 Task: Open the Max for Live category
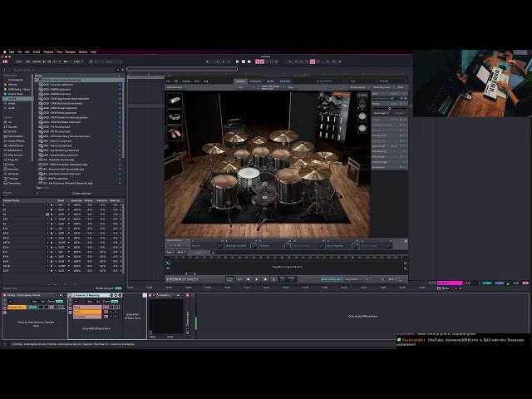pyautogui.click(x=13, y=155)
